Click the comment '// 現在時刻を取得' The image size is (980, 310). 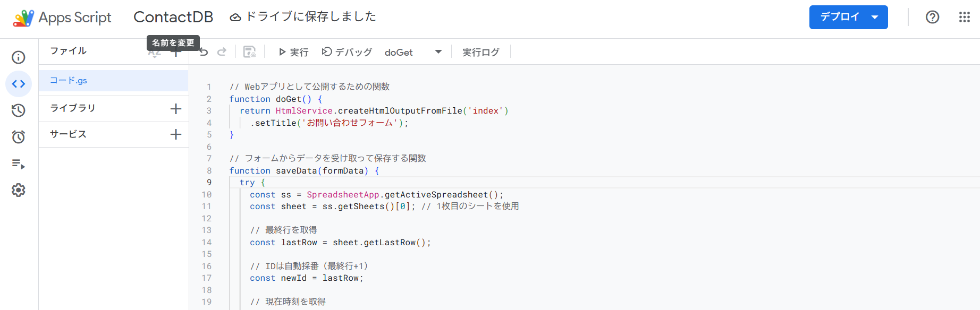[x=288, y=302]
